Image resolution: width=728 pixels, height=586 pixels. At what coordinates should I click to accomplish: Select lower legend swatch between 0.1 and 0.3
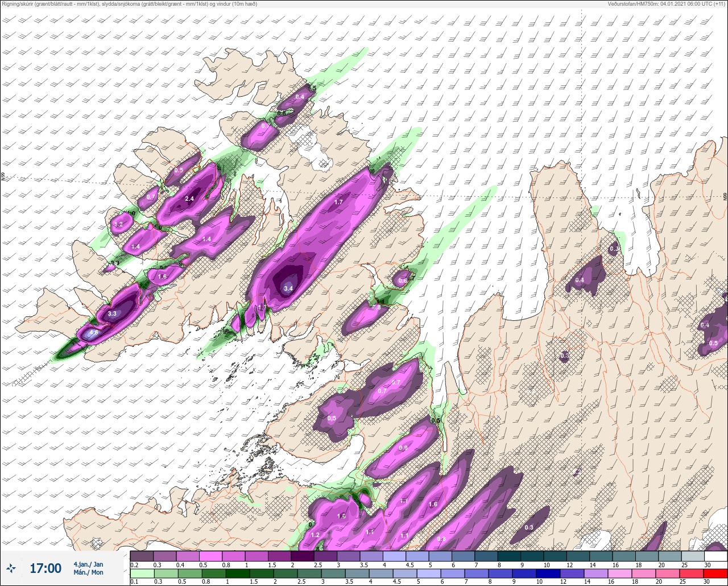[142, 573]
